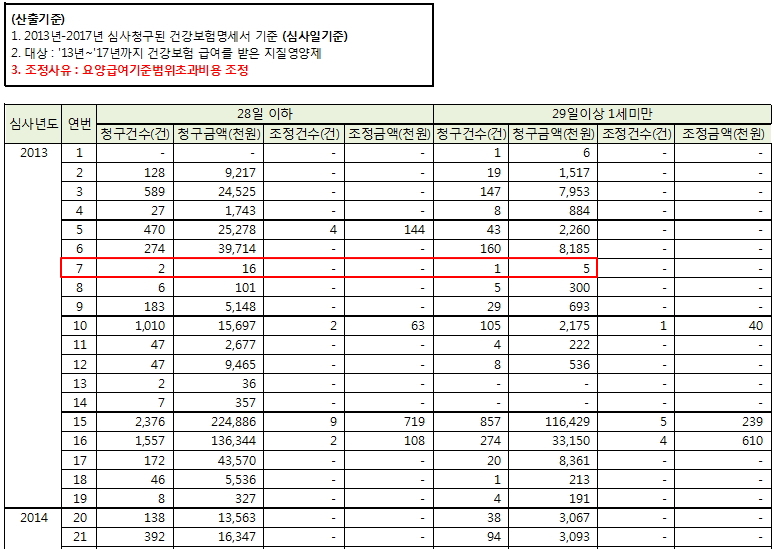Click the red text line '조정사유' in notes box
This screenshot has width=776, height=549.
pos(129,70)
